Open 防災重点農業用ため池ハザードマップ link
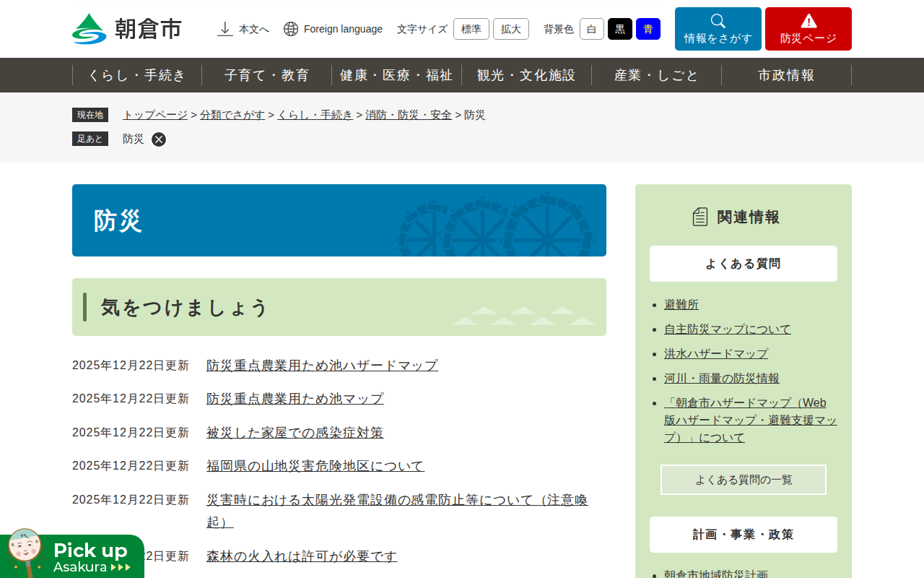 pos(322,366)
